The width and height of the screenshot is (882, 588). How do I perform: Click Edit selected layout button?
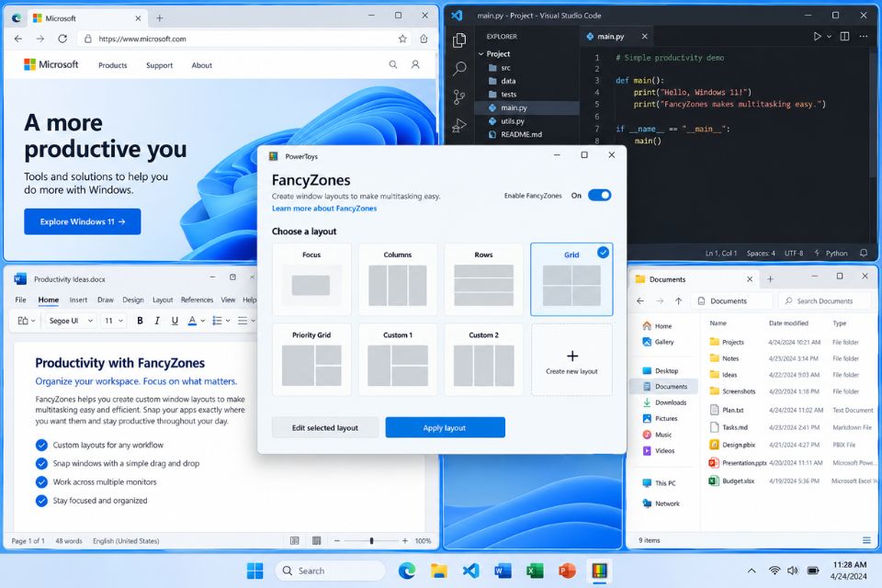click(324, 427)
